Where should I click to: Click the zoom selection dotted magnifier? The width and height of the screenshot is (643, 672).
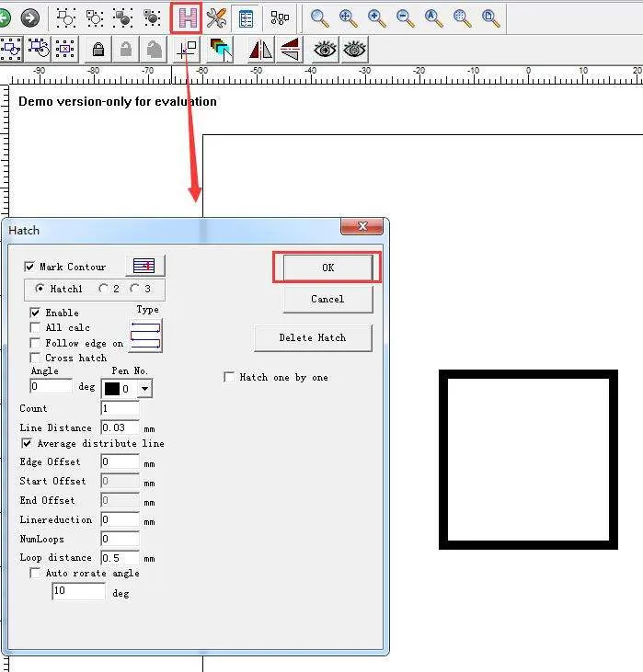[x=463, y=18]
